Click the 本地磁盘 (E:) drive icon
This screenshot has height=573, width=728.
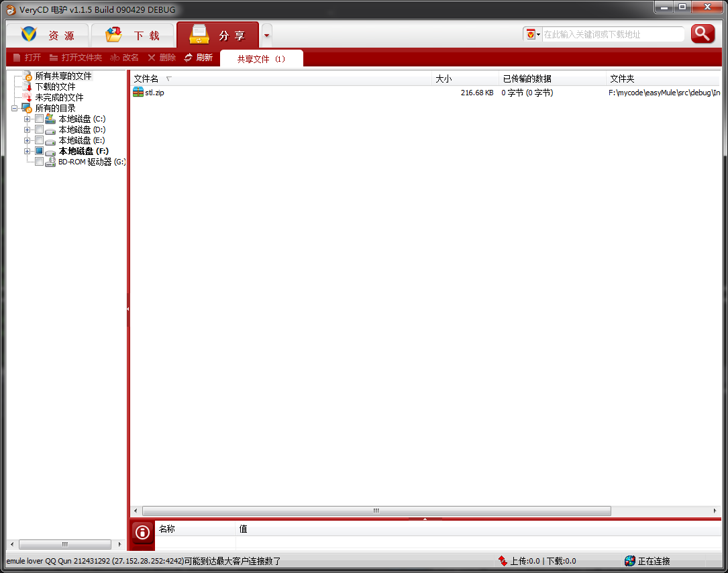pyautogui.click(x=50, y=141)
